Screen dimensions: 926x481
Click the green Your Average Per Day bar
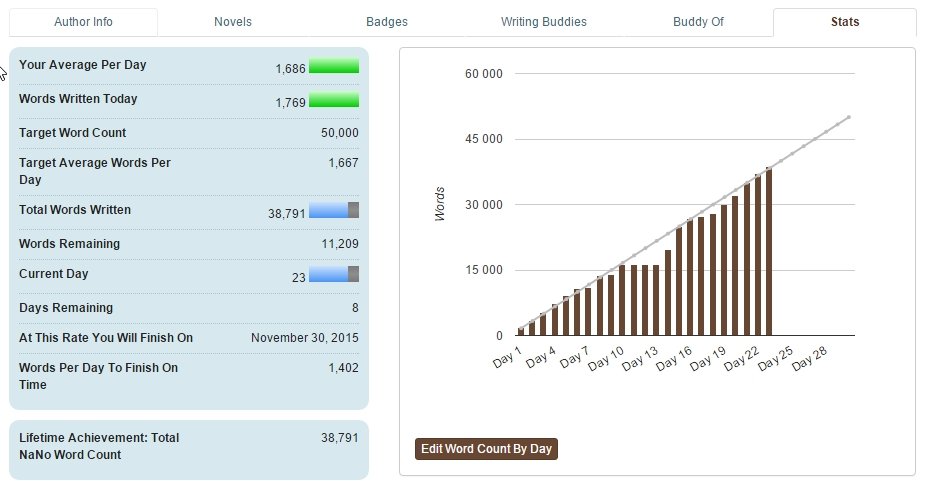(333, 67)
